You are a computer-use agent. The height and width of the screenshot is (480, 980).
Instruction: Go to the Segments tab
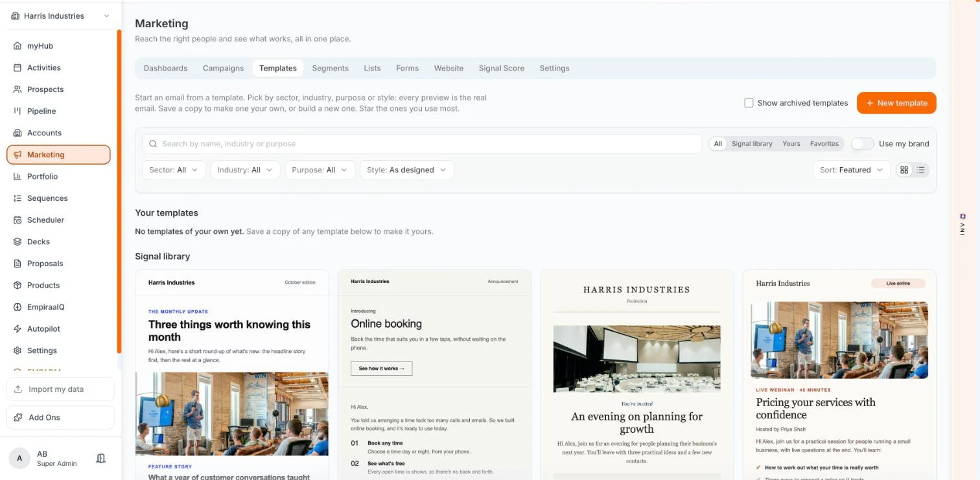[x=331, y=68]
